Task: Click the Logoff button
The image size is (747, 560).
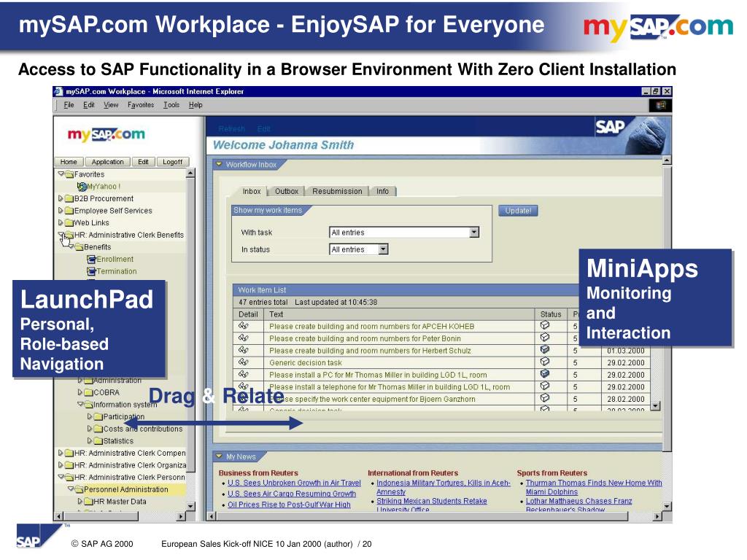Action: (x=172, y=162)
